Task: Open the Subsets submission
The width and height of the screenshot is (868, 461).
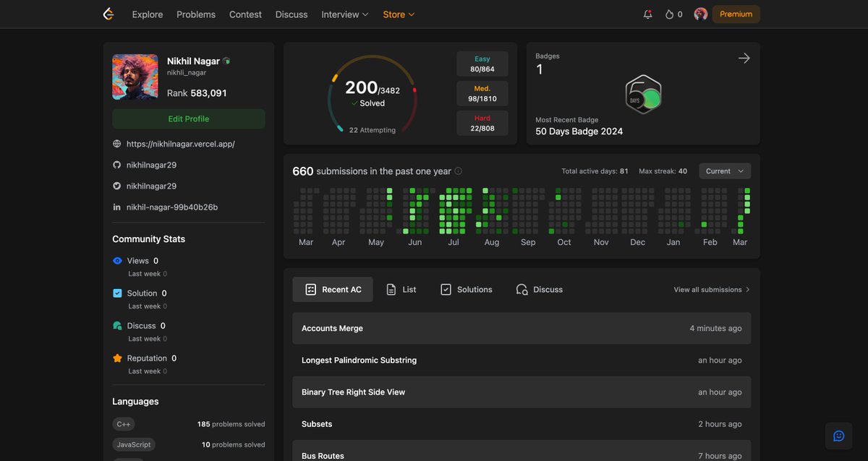Action: coord(522,424)
